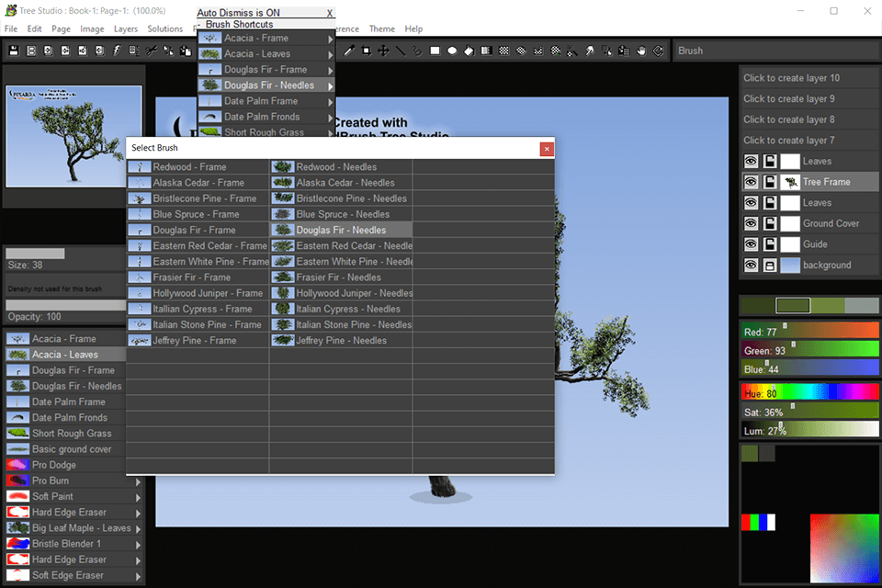Expand the Soft Edge Eraser arrow
The image size is (882, 588).
click(138, 576)
